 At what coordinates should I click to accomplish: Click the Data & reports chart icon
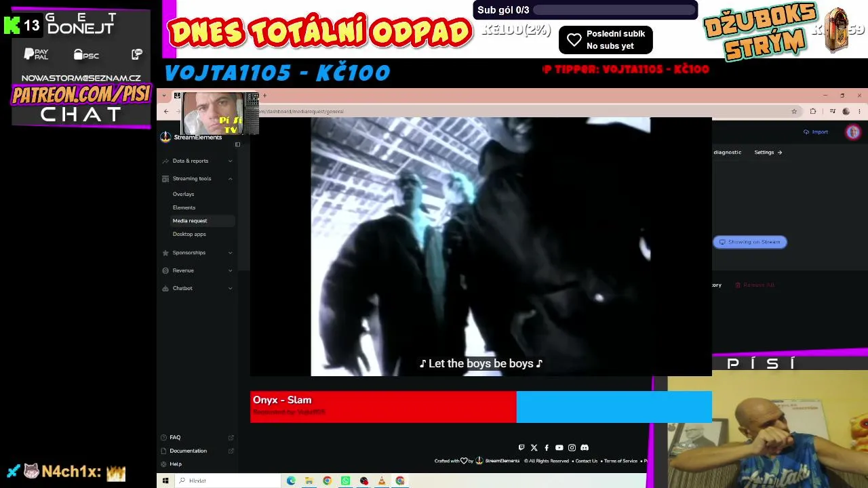(165, 161)
